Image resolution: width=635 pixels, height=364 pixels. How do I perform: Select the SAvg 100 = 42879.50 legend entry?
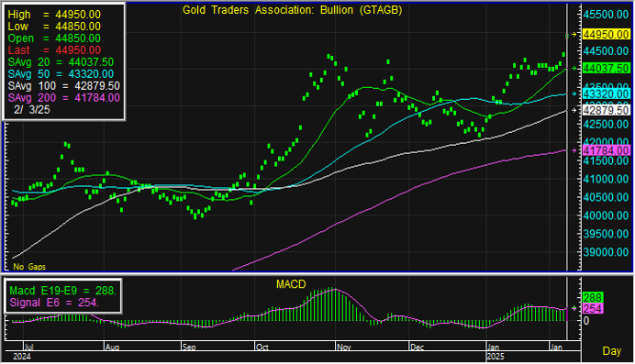[x=64, y=86]
